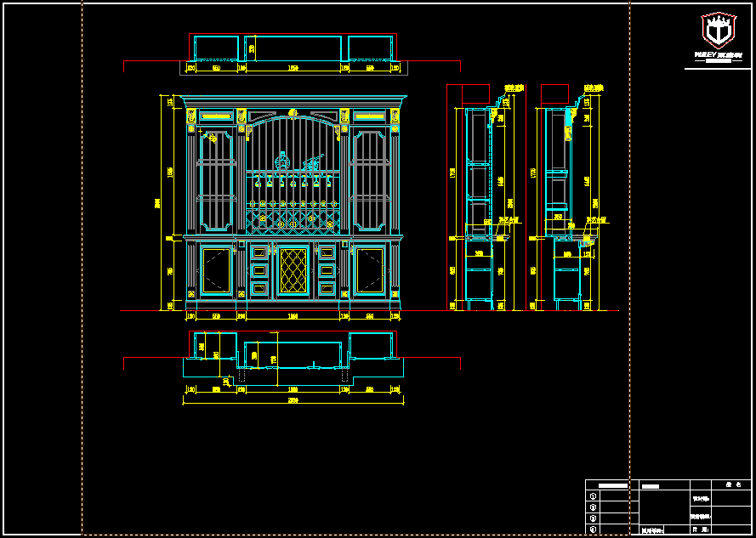Click the top-left yellow nameplate panel
This screenshot has width=756, height=538.
point(215,116)
